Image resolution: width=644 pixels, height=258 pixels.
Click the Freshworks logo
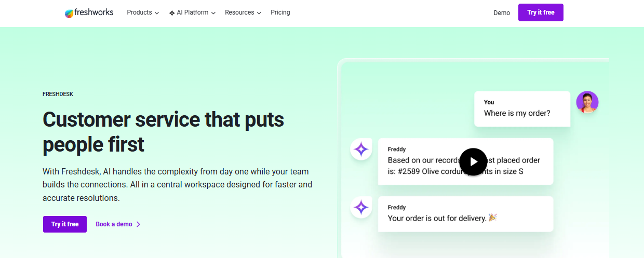tap(89, 12)
